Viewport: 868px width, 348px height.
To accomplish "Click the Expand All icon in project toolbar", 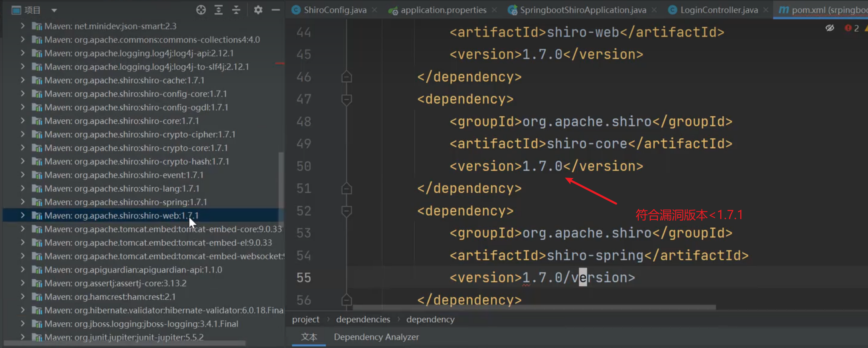I will [x=219, y=10].
